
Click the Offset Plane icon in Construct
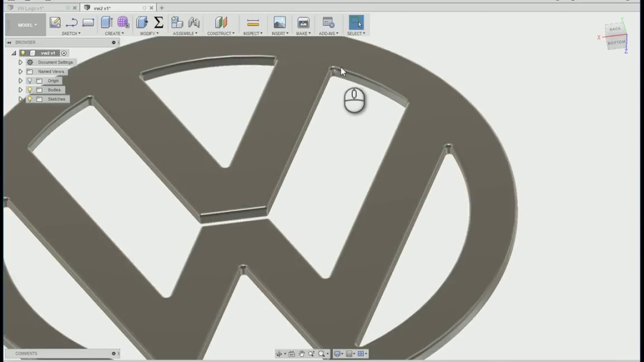tap(221, 22)
